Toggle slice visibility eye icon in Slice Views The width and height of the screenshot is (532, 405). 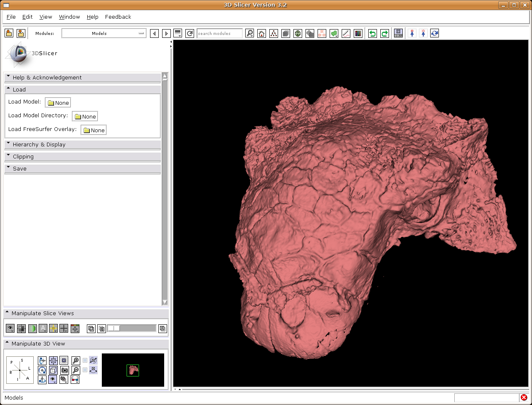click(10, 328)
